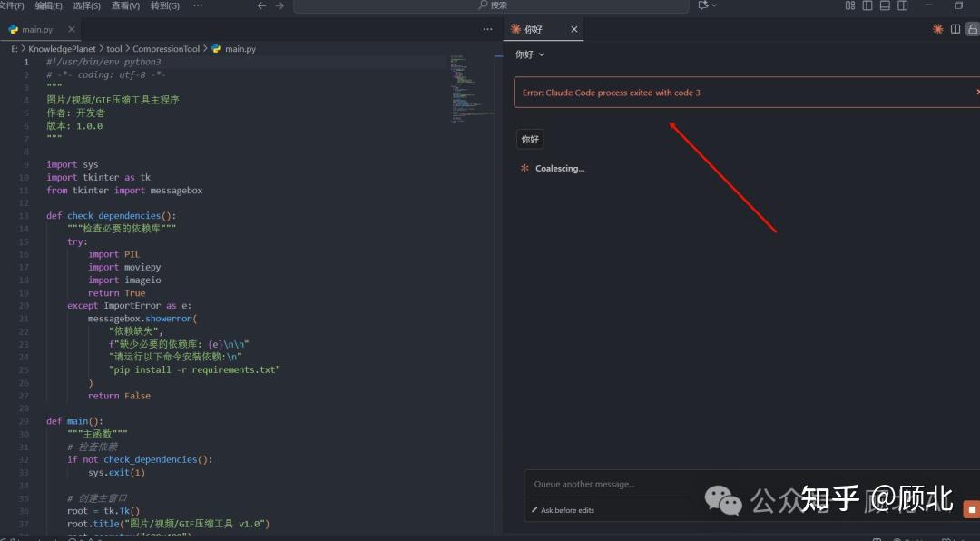Click the Claude spark icon at top right
This screenshot has width=980, height=541.
pos(937,29)
